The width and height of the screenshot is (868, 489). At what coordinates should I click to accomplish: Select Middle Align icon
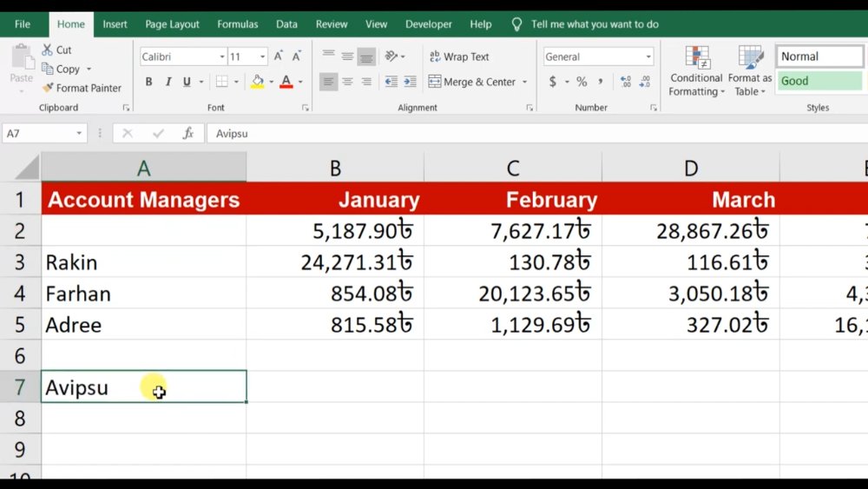(347, 56)
